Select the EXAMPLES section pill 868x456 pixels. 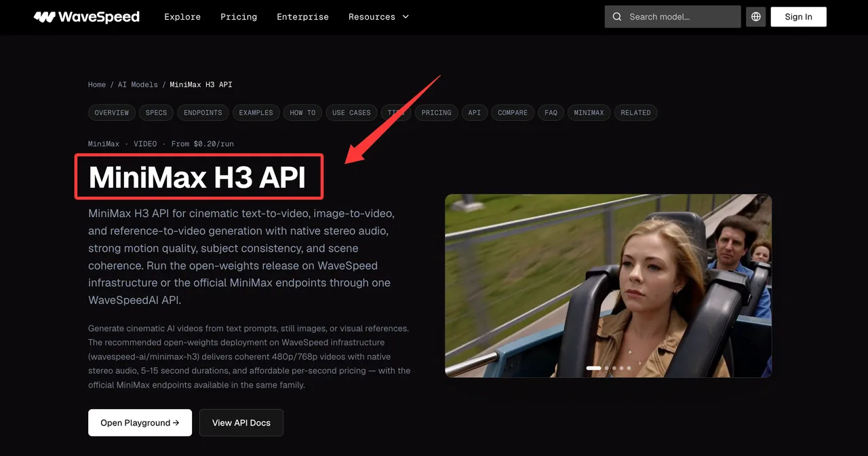pyautogui.click(x=256, y=113)
